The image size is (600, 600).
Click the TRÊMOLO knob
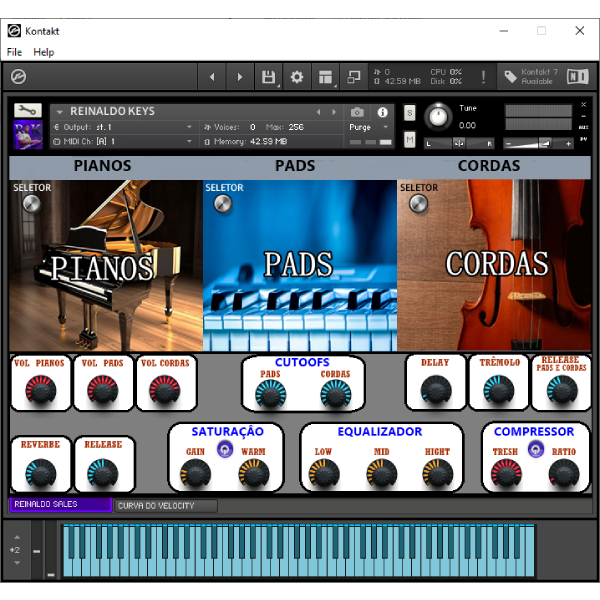coord(499,390)
